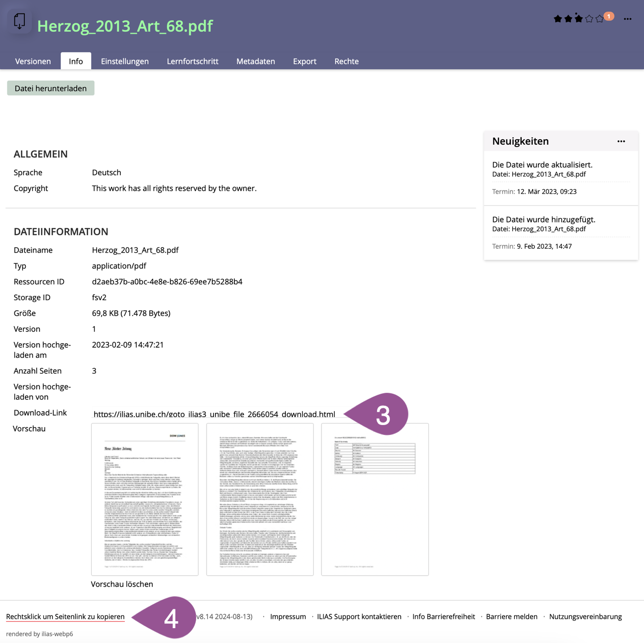This screenshot has height=644, width=644.
Task: Rate the file with second star
Action: (568, 19)
